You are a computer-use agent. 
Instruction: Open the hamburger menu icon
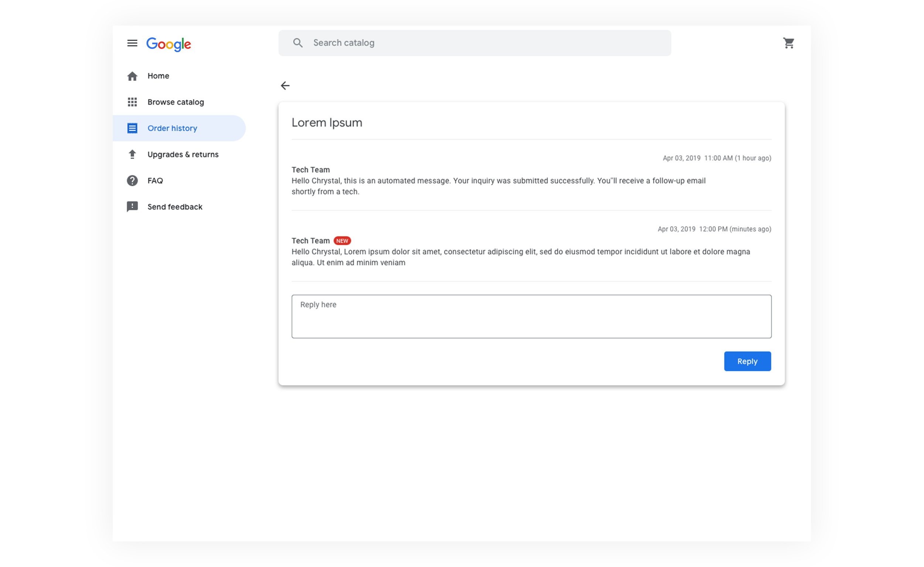(x=132, y=43)
